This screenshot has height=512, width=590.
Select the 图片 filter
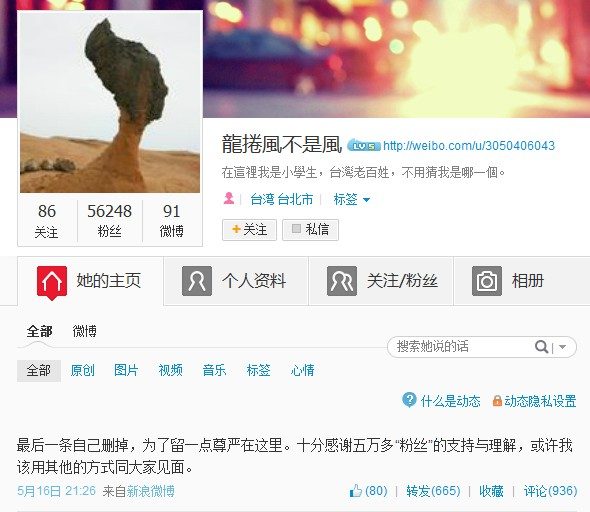click(x=126, y=370)
